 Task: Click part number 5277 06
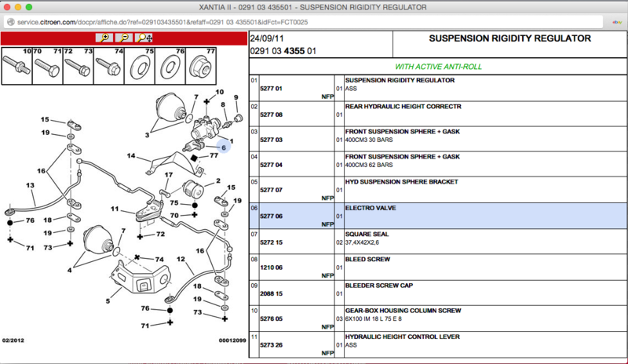click(x=271, y=217)
